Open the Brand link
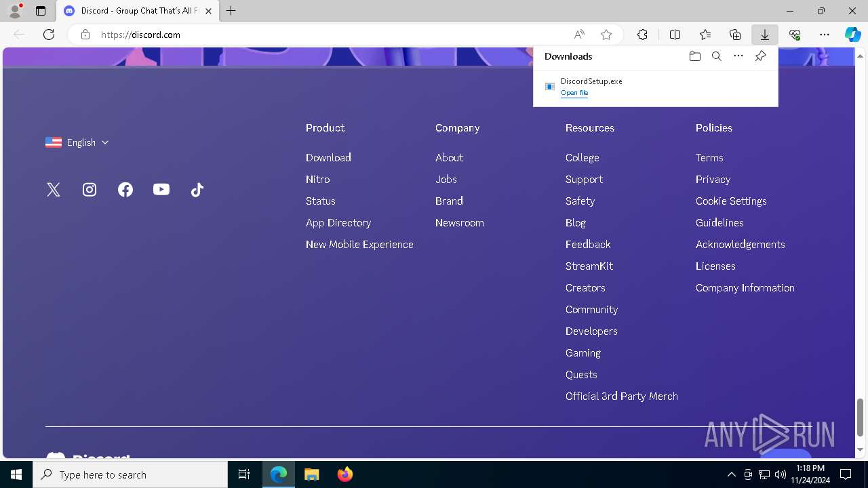Viewport: 868px width, 488px height. (449, 201)
